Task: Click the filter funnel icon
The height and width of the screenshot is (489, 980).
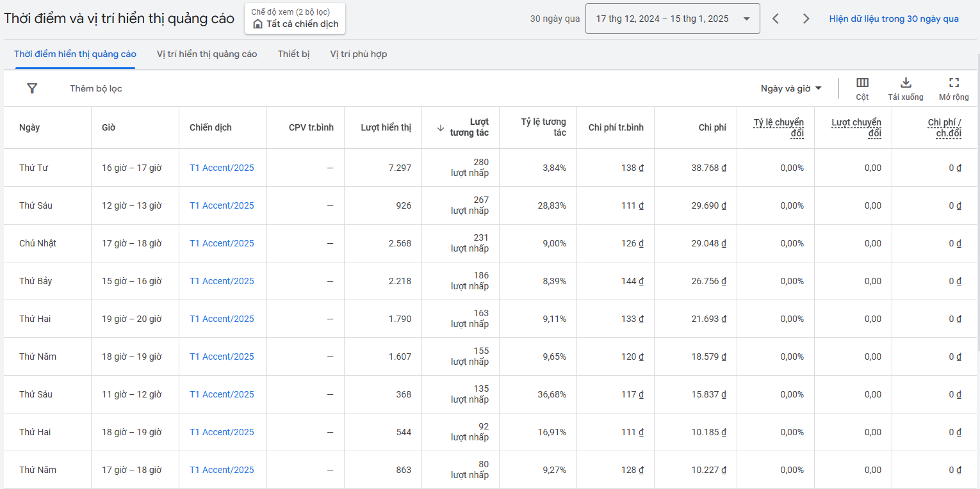Action: point(32,88)
